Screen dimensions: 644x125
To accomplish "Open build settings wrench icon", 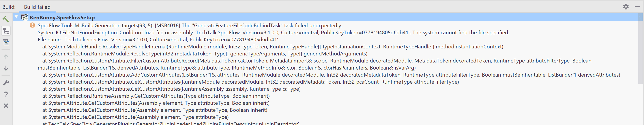I will point(6,83).
